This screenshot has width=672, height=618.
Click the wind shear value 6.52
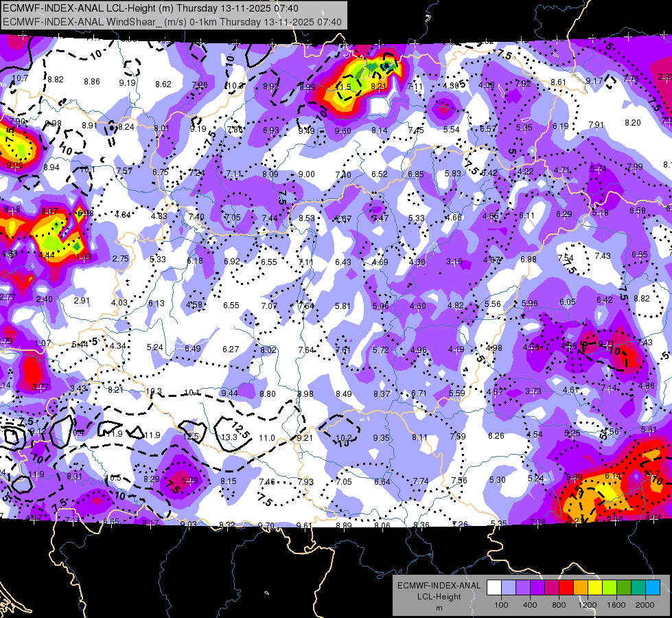pyautogui.click(x=380, y=174)
